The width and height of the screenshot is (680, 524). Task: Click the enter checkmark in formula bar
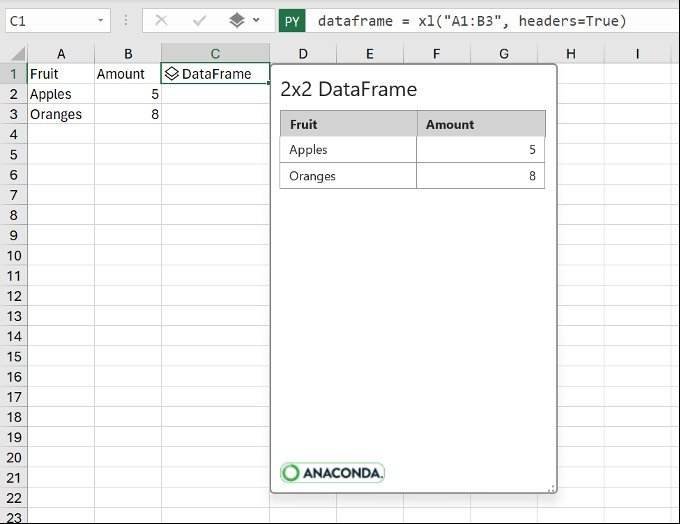198,20
